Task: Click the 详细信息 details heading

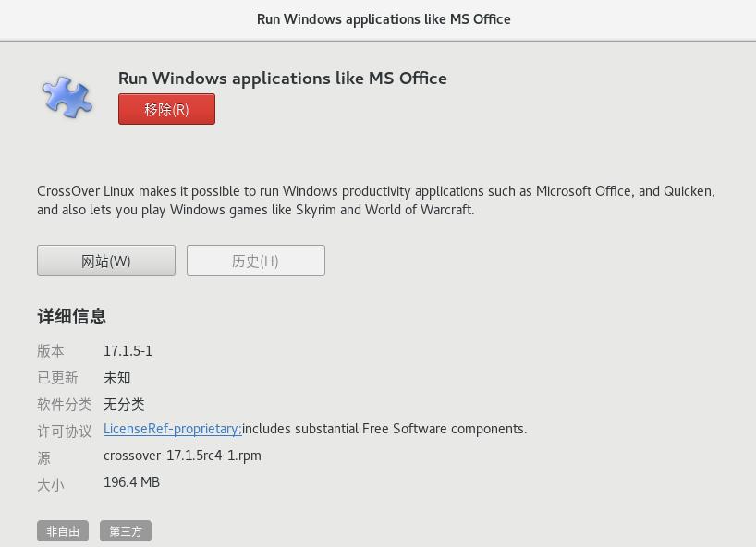Action: pos(71,317)
